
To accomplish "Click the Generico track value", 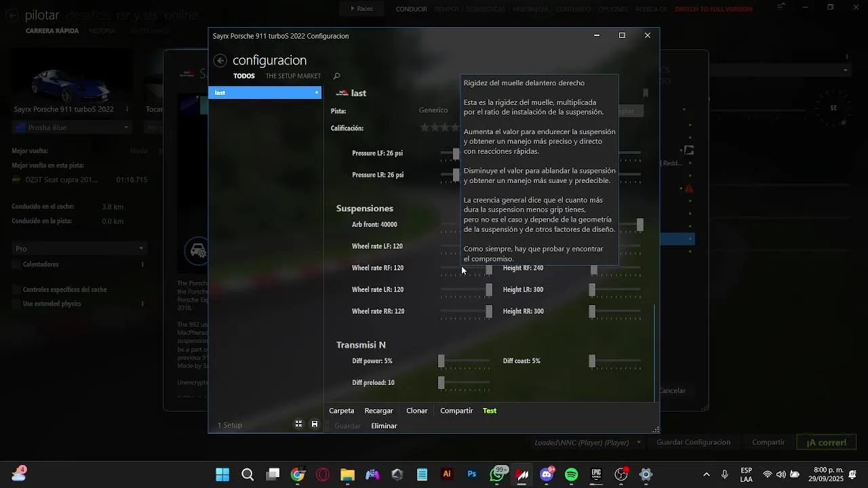I will click(433, 110).
